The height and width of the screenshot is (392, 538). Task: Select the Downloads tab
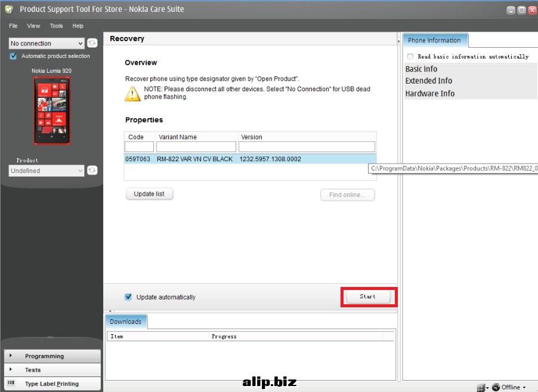[126, 322]
